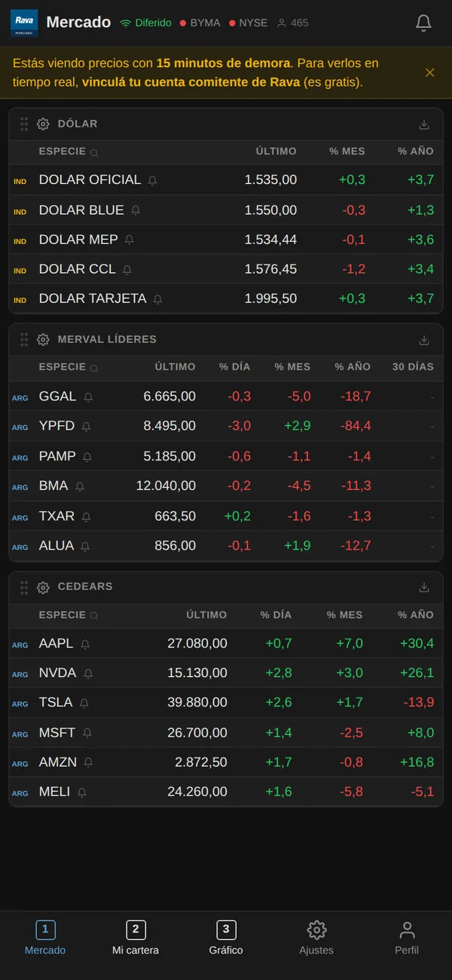Set alert bell for MSFT
The image size is (452, 980).
point(88,733)
